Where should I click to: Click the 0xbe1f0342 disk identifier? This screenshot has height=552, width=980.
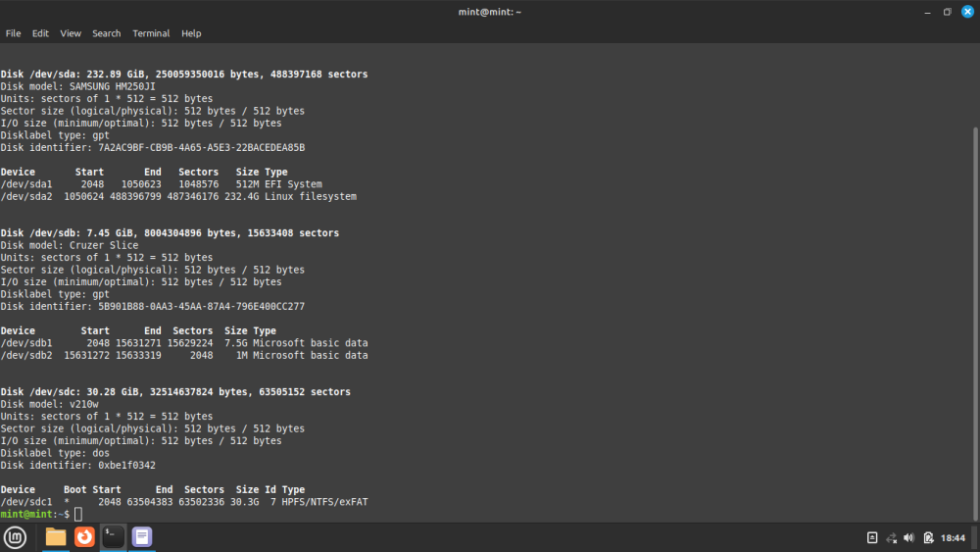tap(126, 465)
